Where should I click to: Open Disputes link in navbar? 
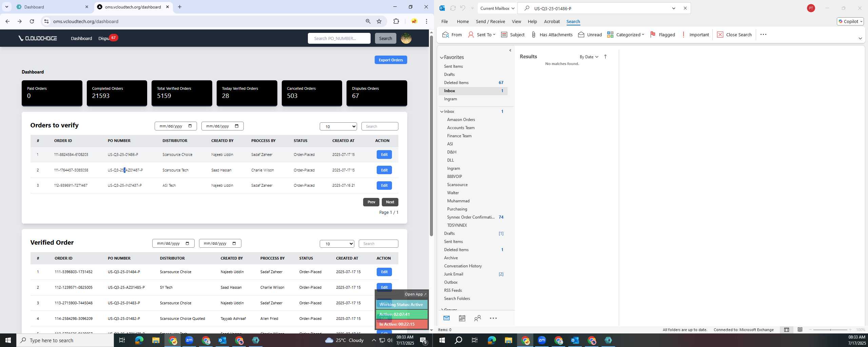pos(104,38)
